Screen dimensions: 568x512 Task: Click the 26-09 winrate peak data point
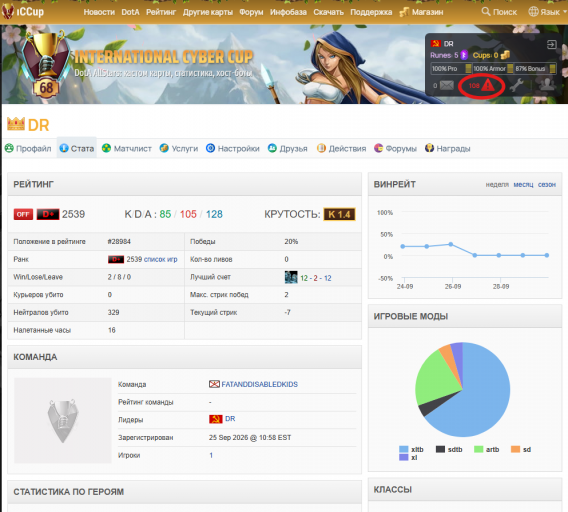[451, 244]
